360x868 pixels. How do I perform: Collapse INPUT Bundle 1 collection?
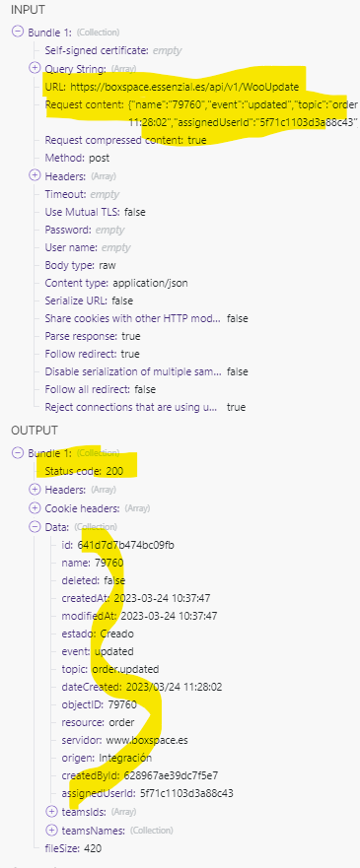point(18,33)
